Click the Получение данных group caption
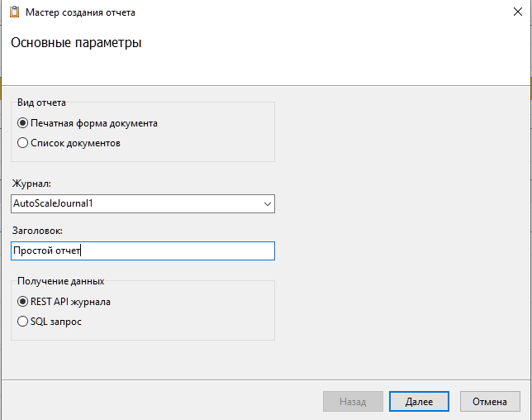Image resolution: width=532 pixels, height=420 pixels. coord(60,281)
